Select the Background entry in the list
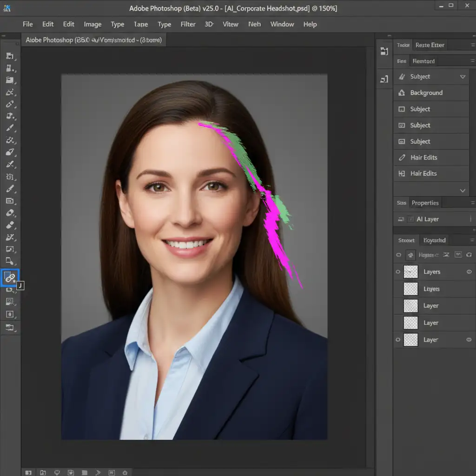Screen dimensions: 476x476 point(426,93)
